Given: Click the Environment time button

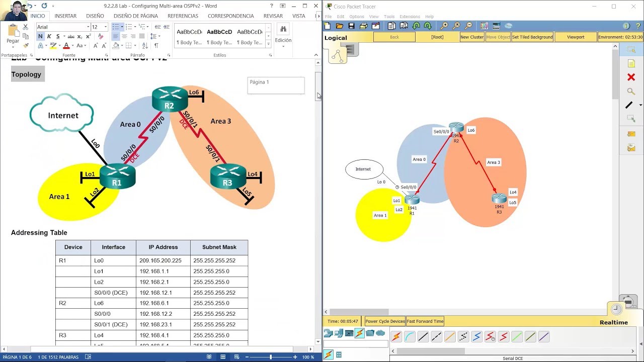Looking at the screenshot, I should click(620, 37).
